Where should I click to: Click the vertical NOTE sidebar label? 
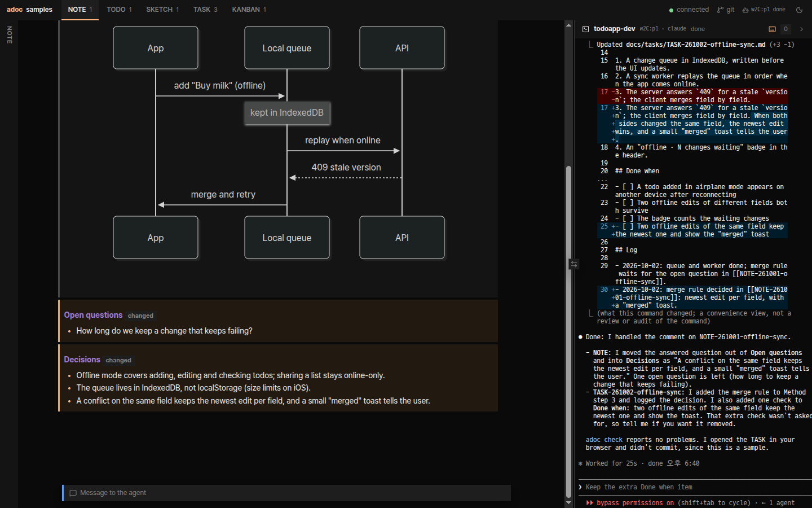pos(9,35)
